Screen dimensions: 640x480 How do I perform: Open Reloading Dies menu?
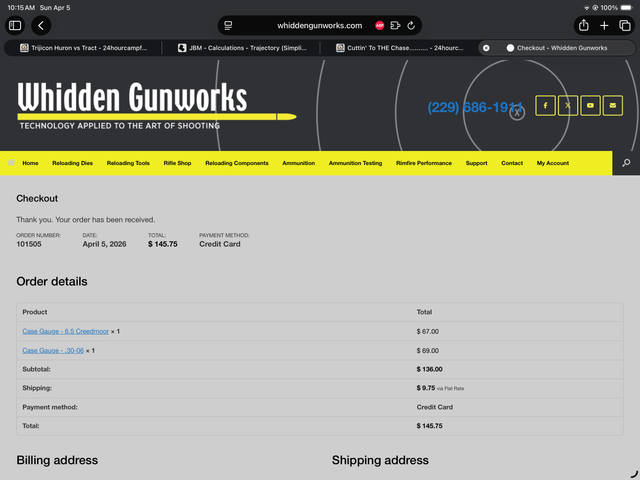pos(73,163)
